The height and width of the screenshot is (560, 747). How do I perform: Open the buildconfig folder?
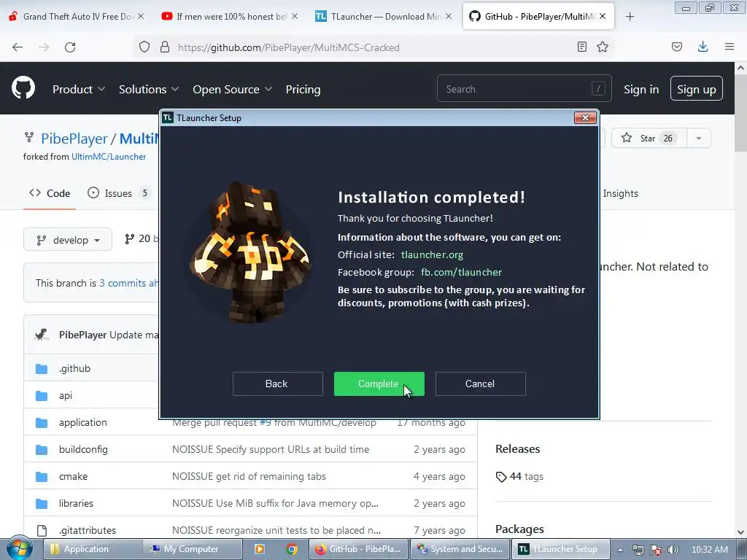pyautogui.click(x=83, y=449)
